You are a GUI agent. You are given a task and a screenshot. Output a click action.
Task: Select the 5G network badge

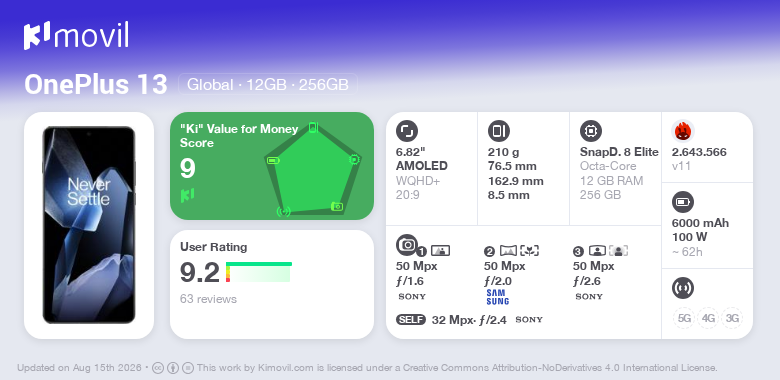(684, 318)
